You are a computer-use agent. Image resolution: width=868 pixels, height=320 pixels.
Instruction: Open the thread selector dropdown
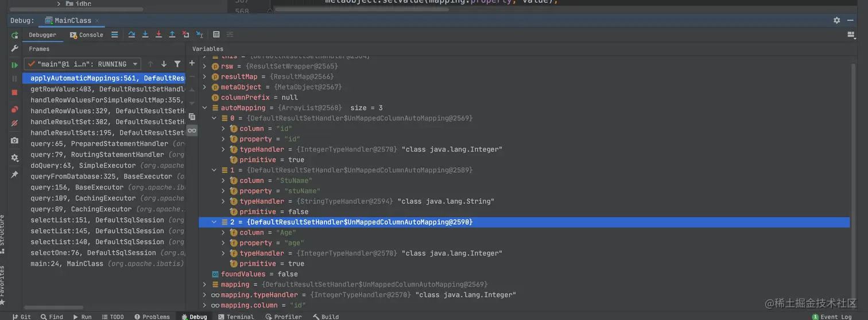(x=82, y=64)
